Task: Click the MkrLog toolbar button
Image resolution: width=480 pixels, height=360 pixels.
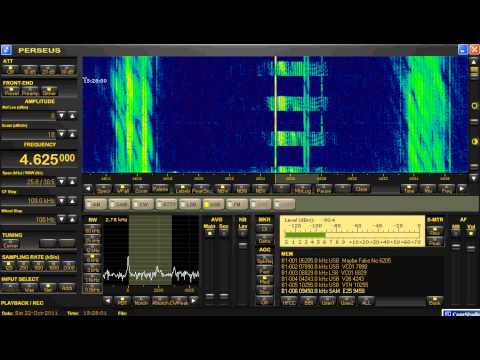Action: click(x=303, y=189)
